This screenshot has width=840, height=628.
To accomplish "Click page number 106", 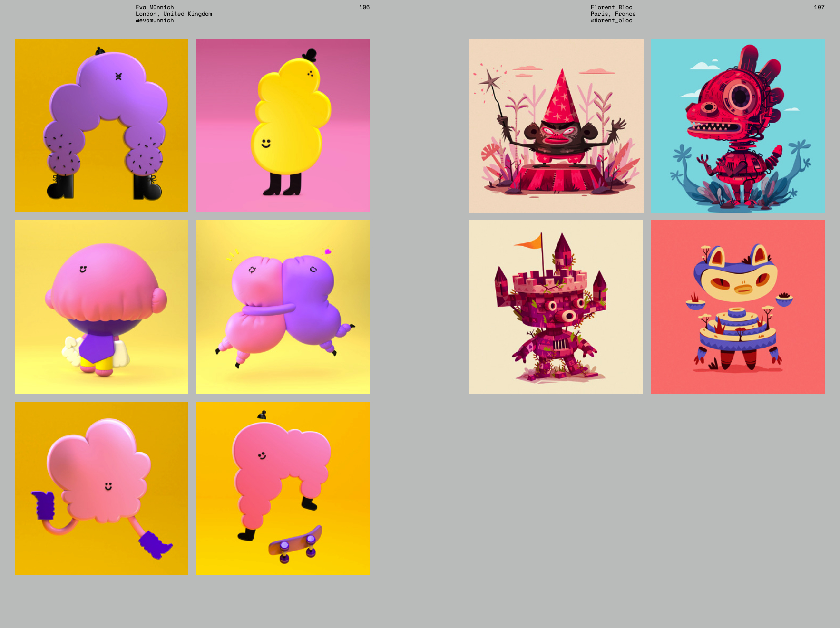I will coord(364,7).
